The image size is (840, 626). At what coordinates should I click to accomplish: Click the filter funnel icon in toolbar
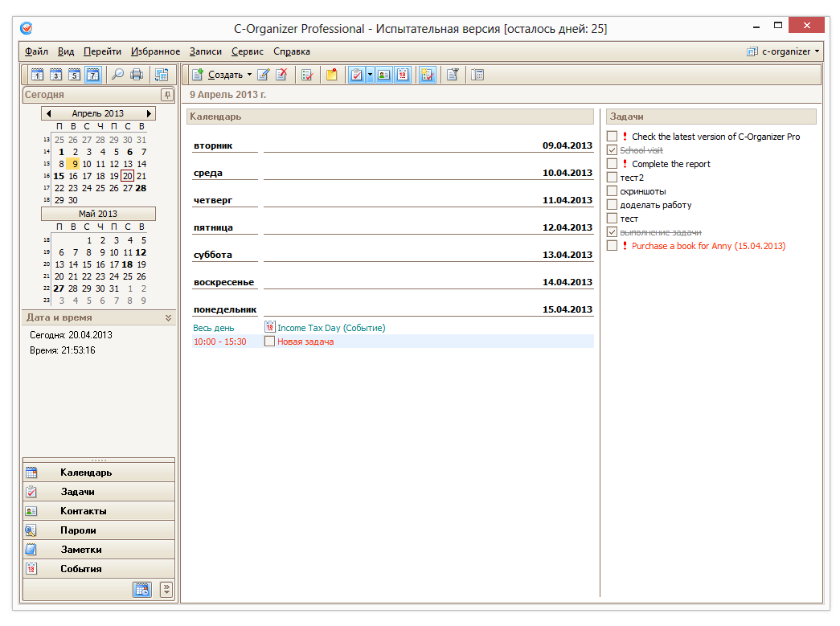tap(453, 75)
